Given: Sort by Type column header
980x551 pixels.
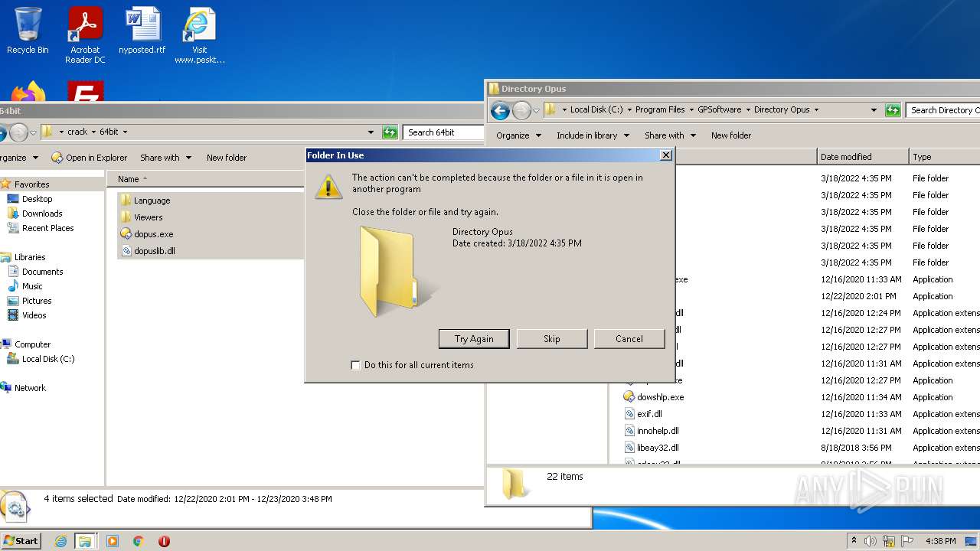Looking at the screenshot, I should click(945, 157).
